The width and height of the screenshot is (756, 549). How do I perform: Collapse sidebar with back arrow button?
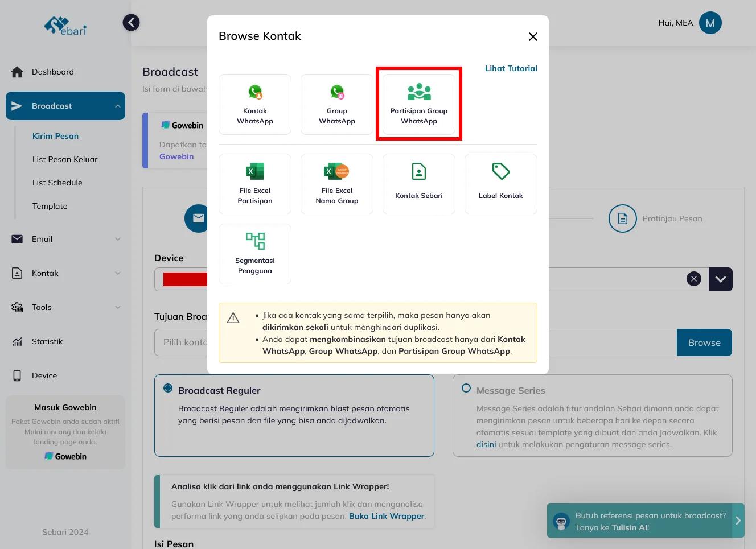tap(131, 22)
